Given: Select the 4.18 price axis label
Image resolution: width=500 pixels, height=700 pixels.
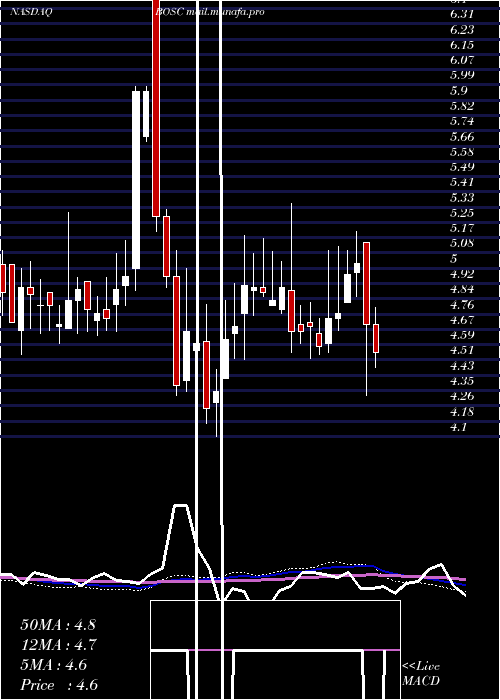Looking at the screenshot, I should point(462,412).
